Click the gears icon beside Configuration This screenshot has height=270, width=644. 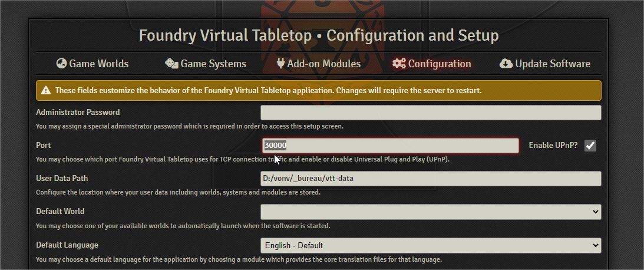[399, 63]
